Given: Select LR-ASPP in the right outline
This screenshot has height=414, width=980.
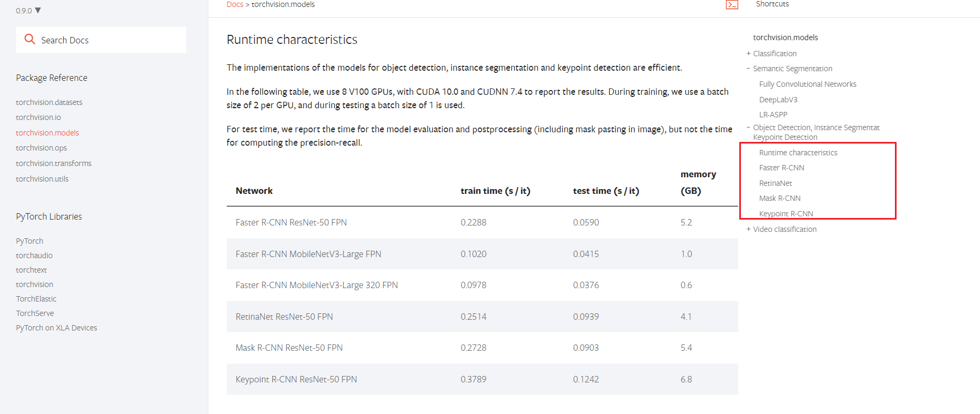Looking at the screenshot, I should tap(773, 115).
